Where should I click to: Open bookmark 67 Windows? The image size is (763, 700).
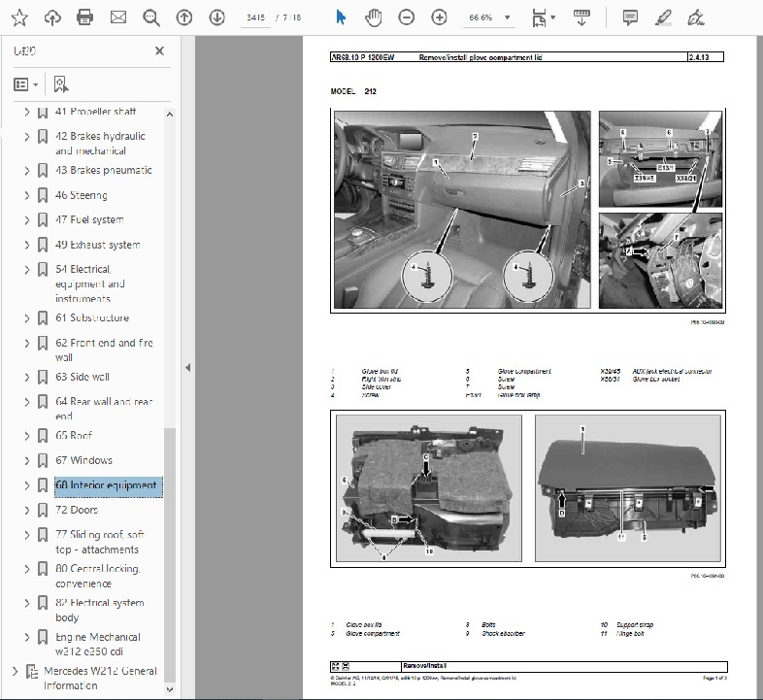pyautogui.click(x=83, y=460)
